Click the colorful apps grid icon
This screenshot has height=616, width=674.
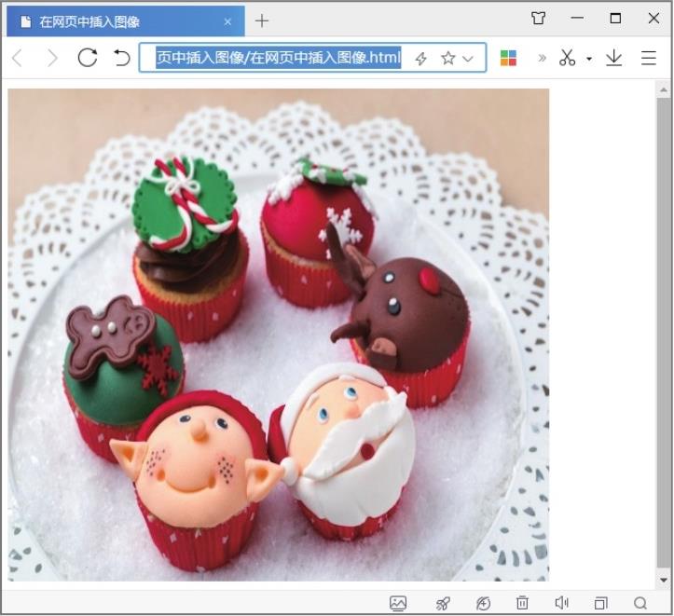508,58
